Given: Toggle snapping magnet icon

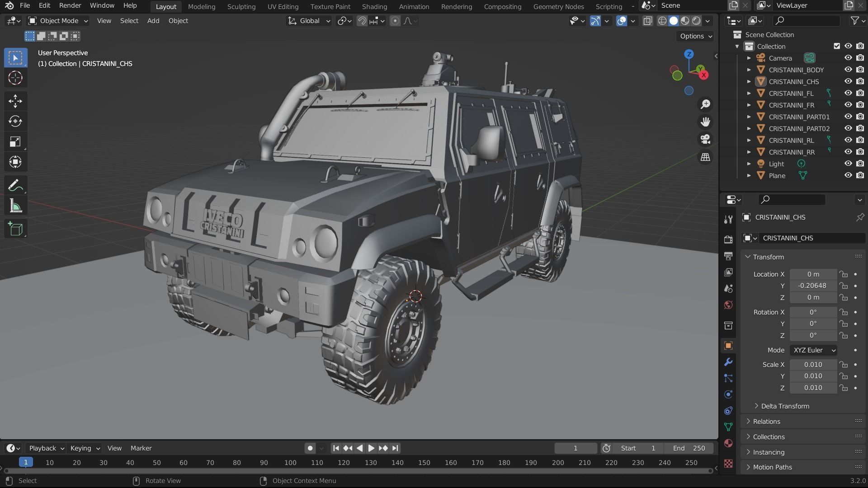Looking at the screenshot, I should [x=362, y=21].
